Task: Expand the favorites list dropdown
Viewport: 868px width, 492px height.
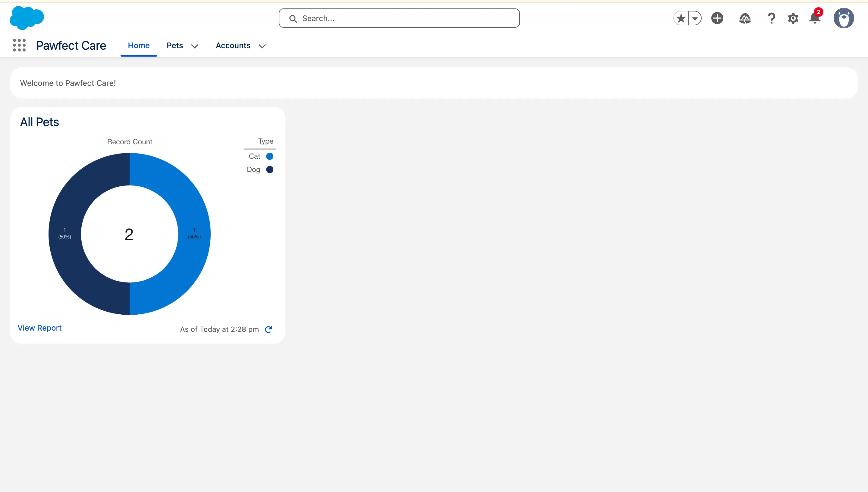Action: point(695,18)
